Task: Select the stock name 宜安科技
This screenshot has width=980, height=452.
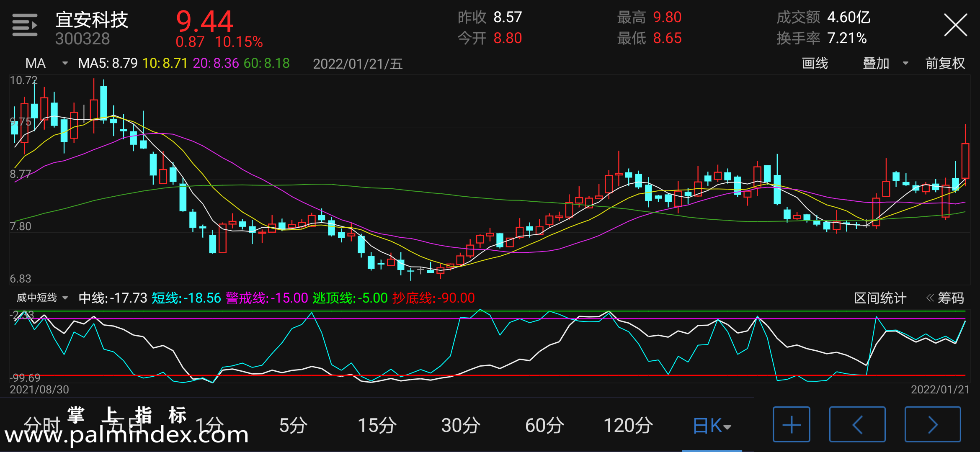Action: tap(92, 20)
